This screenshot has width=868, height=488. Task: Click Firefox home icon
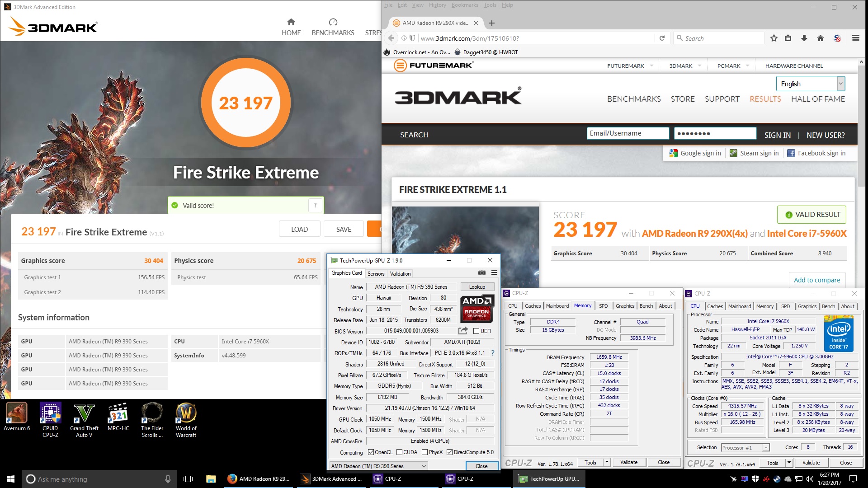click(821, 38)
